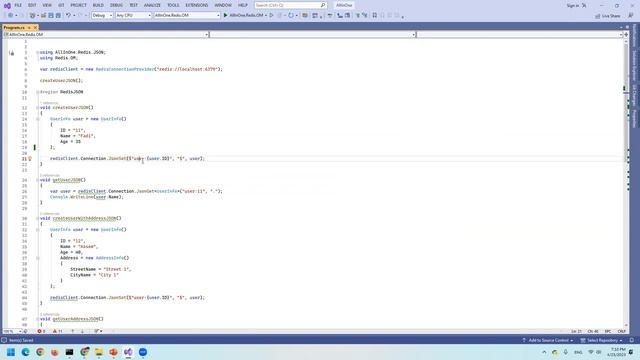Open the terminal app from the taskbar
640x360 pixels.
[69, 352]
